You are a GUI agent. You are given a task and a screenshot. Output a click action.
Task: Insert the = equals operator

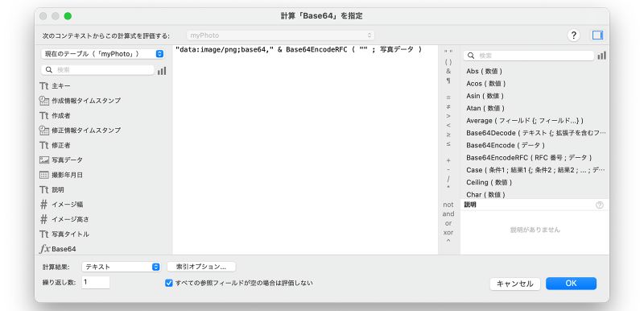pos(448,97)
